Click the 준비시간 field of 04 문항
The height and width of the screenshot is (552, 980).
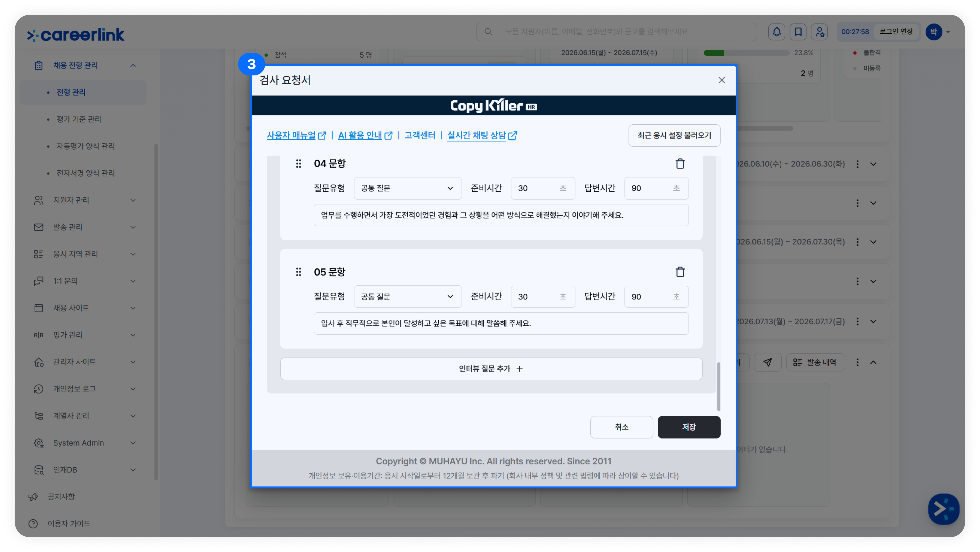[x=542, y=188]
